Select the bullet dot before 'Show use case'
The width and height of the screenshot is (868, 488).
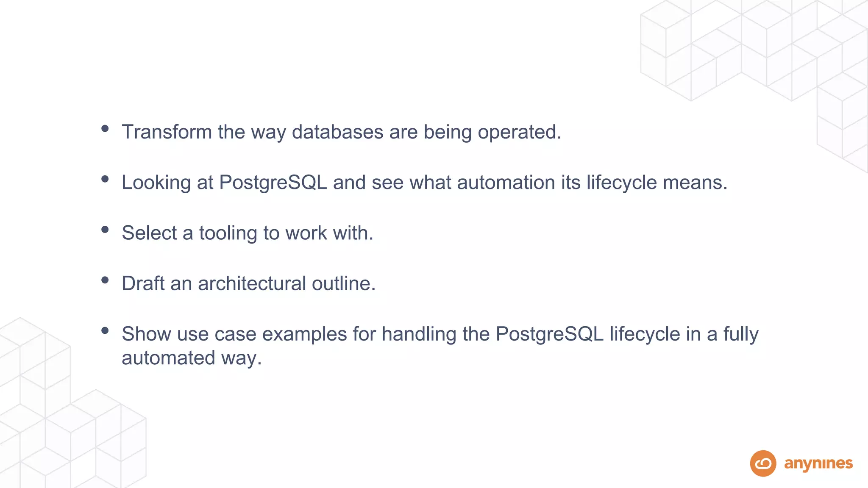105,330
